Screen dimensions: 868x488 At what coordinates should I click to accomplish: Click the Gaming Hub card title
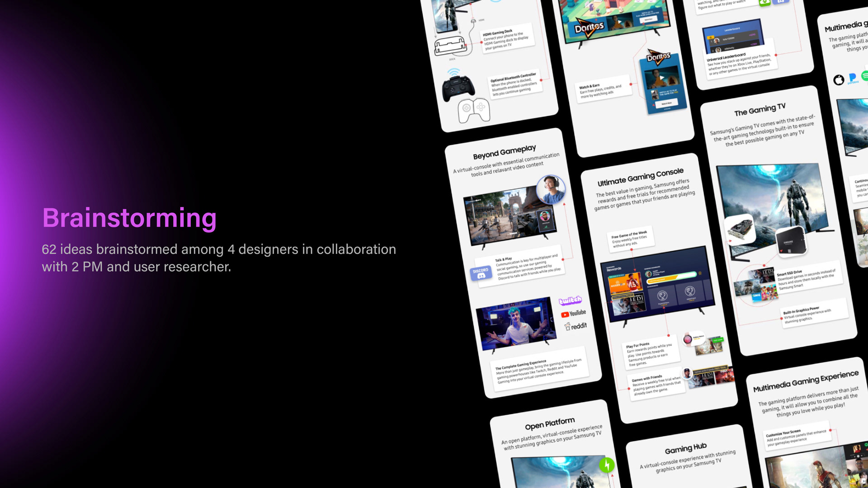pyautogui.click(x=686, y=448)
